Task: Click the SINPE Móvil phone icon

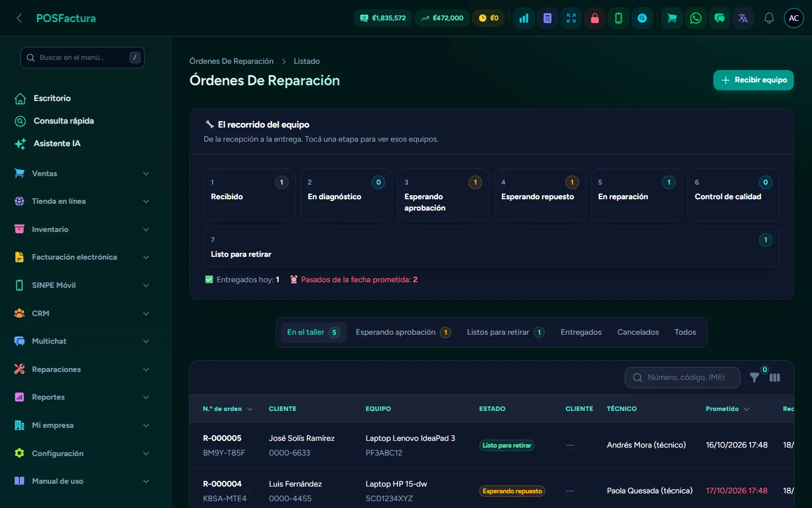Action: tap(19, 285)
